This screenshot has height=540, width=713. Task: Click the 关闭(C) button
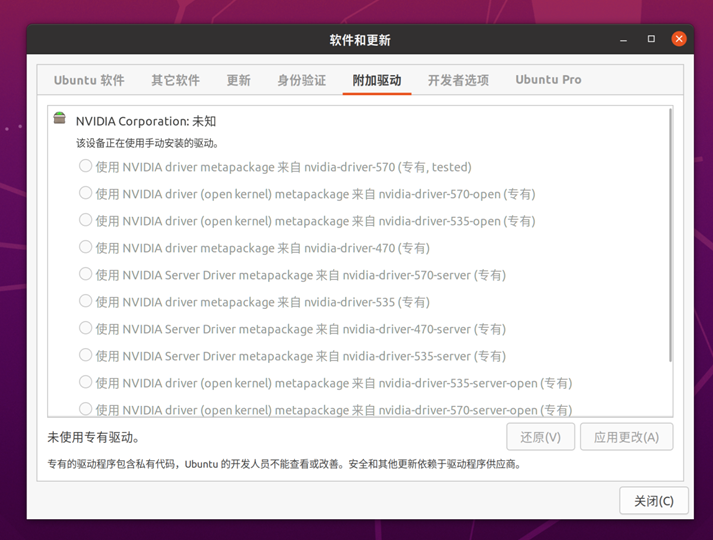[x=654, y=501]
